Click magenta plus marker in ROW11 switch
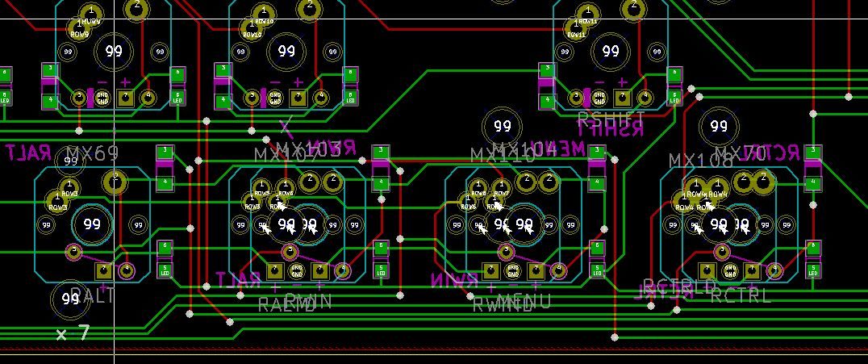The width and height of the screenshot is (868, 364). click(x=622, y=82)
